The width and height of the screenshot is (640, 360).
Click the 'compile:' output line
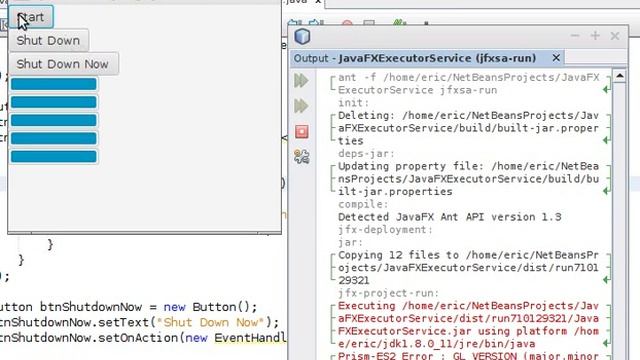tap(363, 204)
